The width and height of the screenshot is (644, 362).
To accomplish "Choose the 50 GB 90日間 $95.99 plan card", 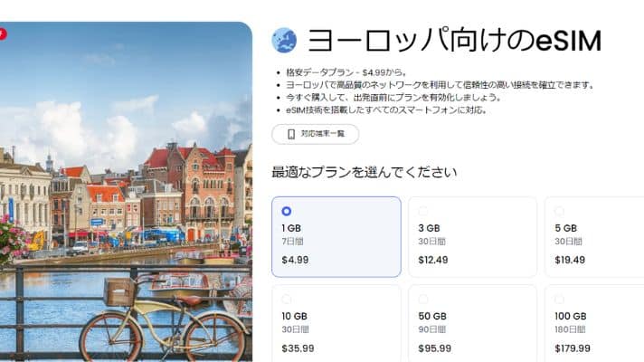I will 473,323.
